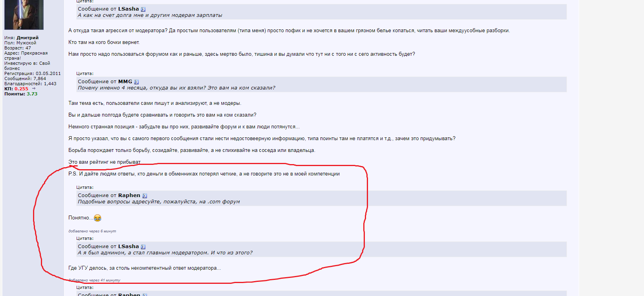Click the gray arrow next to КП 0.255
644x296 pixels.
pos(34,89)
